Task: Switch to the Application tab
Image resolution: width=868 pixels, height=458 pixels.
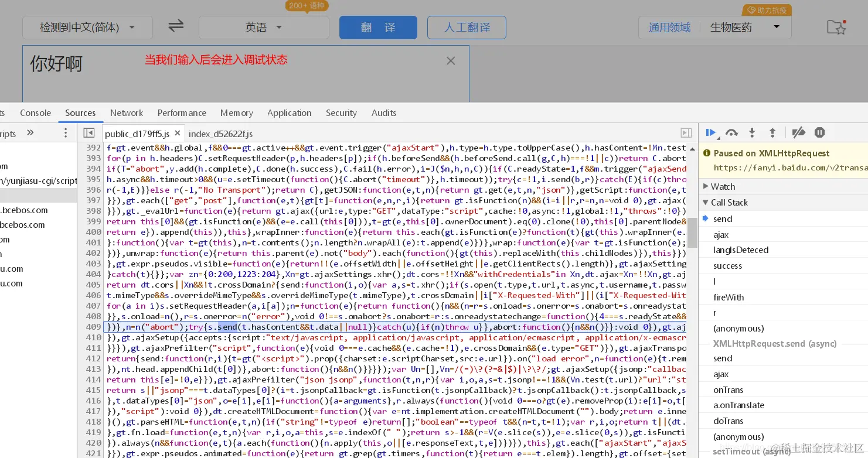Action: (x=290, y=112)
